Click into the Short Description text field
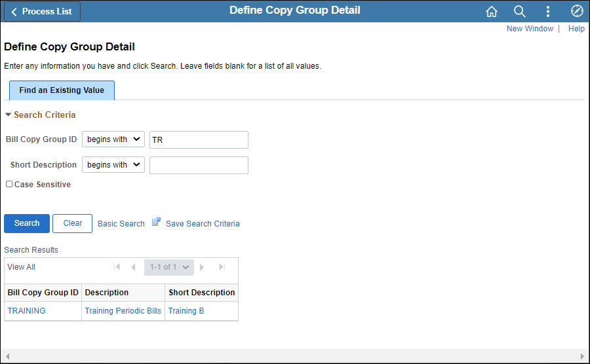Image resolution: width=590 pixels, height=364 pixels. pos(199,165)
